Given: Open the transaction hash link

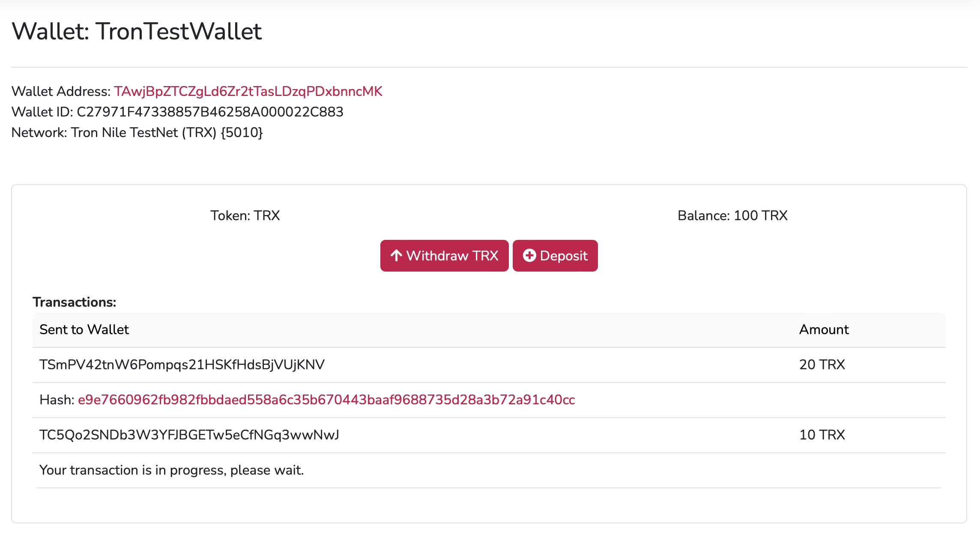Looking at the screenshot, I should [x=326, y=400].
